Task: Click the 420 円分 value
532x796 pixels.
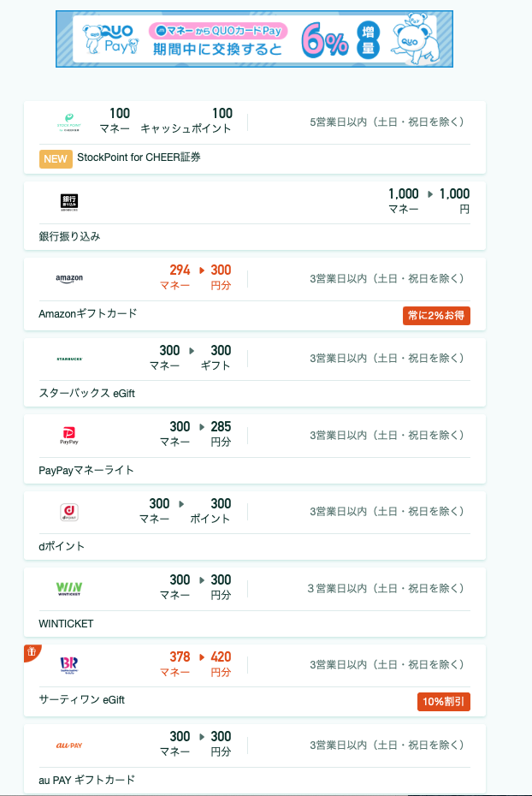Action: (x=221, y=664)
